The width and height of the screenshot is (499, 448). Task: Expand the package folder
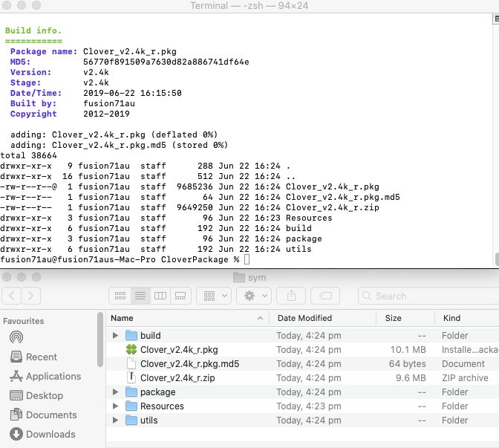(x=116, y=392)
